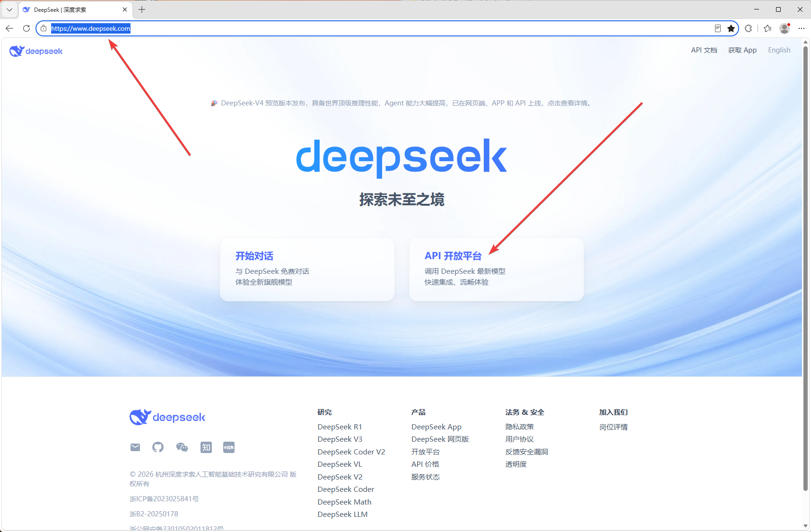Viewport: 811px width, 532px height.
Task: Open the API 开放平台 card
Action: coord(497,270)
